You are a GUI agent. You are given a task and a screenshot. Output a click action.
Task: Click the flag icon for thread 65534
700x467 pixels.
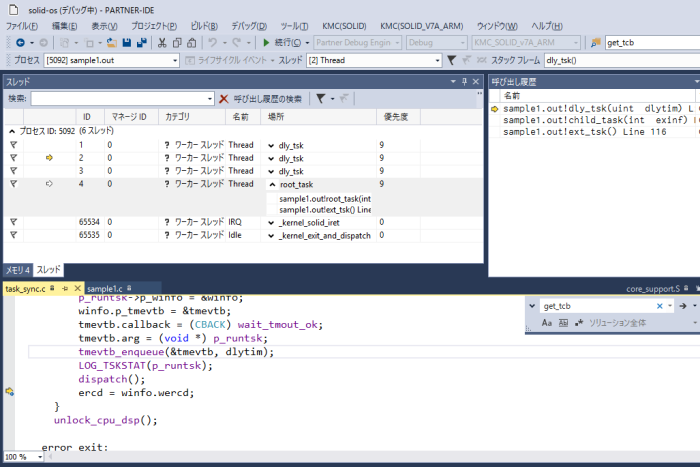pos(14,222)
